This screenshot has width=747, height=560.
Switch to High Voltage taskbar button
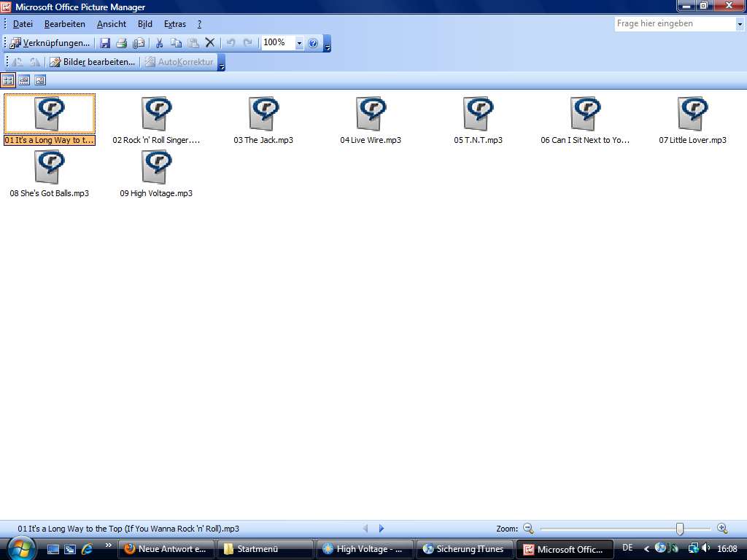tap(365, 549)
